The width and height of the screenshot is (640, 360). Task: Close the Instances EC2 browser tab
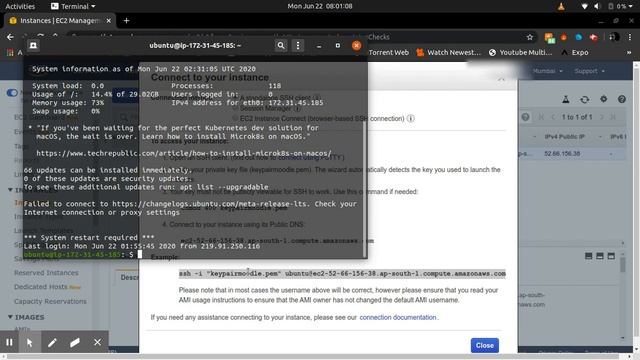[109, 20]
